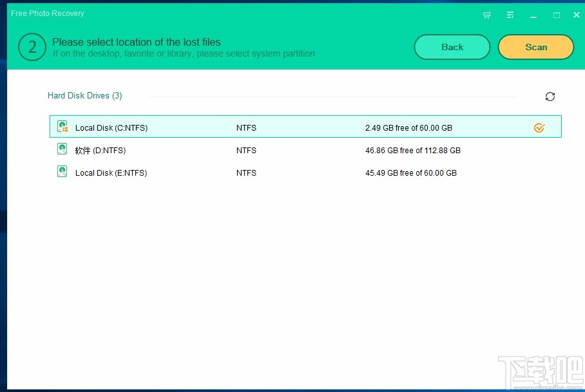Click the Hard Disk Drives (3) heading

tap(84, 96)
